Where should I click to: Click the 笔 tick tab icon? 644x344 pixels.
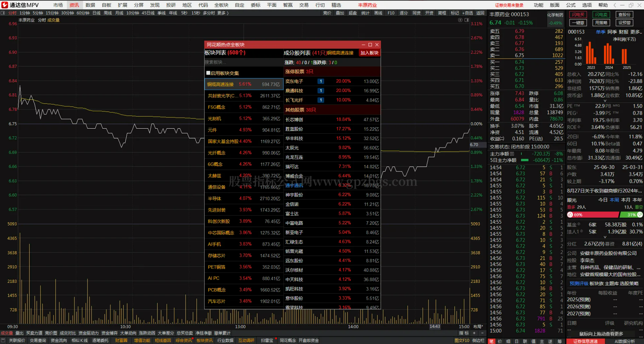(x=491, y=341)
